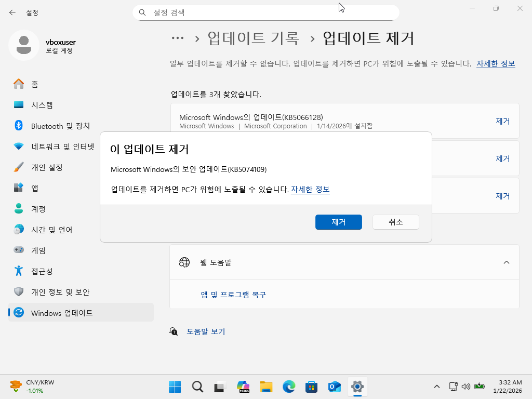Show hidden tray icons chevron
532x399 pixels.
(436, 387)
